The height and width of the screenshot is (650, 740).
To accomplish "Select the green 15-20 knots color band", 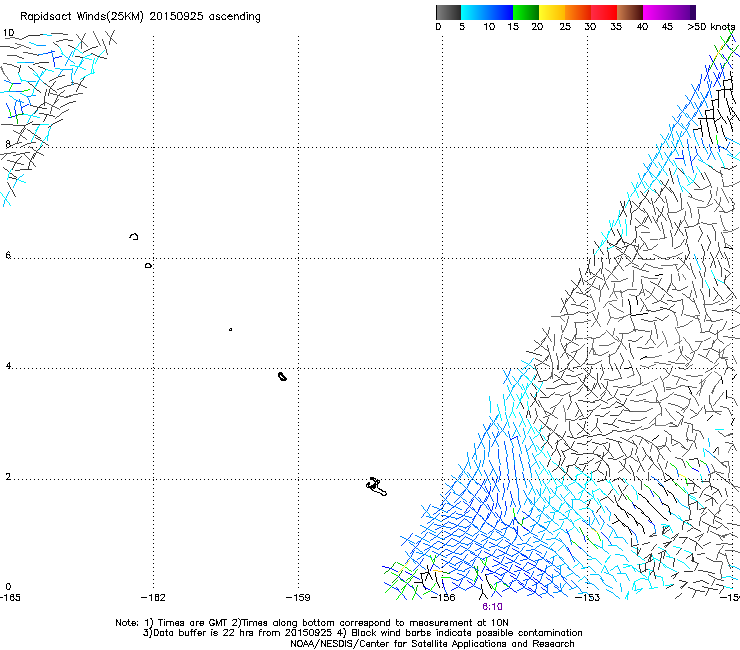I will pyautogui.click(x=526, y=12).
